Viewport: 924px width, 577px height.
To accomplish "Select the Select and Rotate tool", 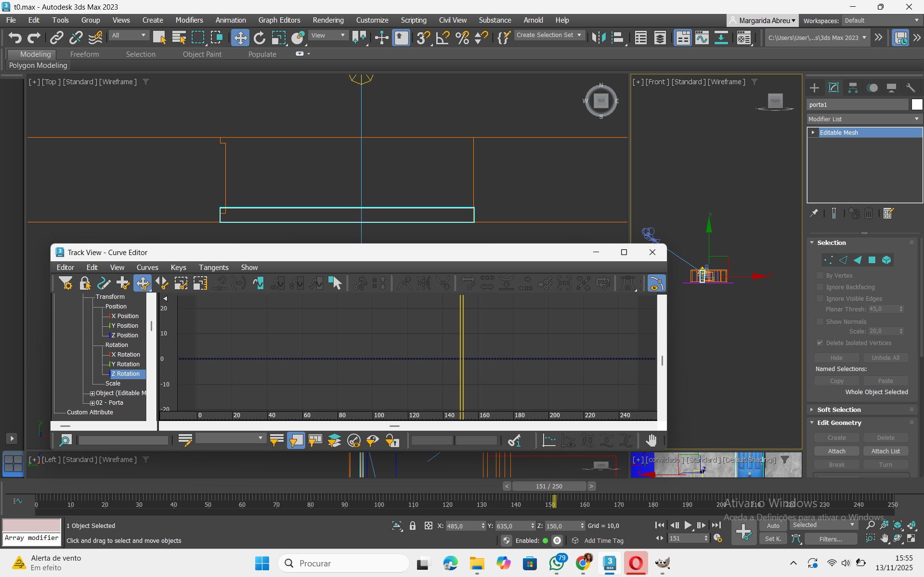I will pyautogui.click(x=260, y=38).
